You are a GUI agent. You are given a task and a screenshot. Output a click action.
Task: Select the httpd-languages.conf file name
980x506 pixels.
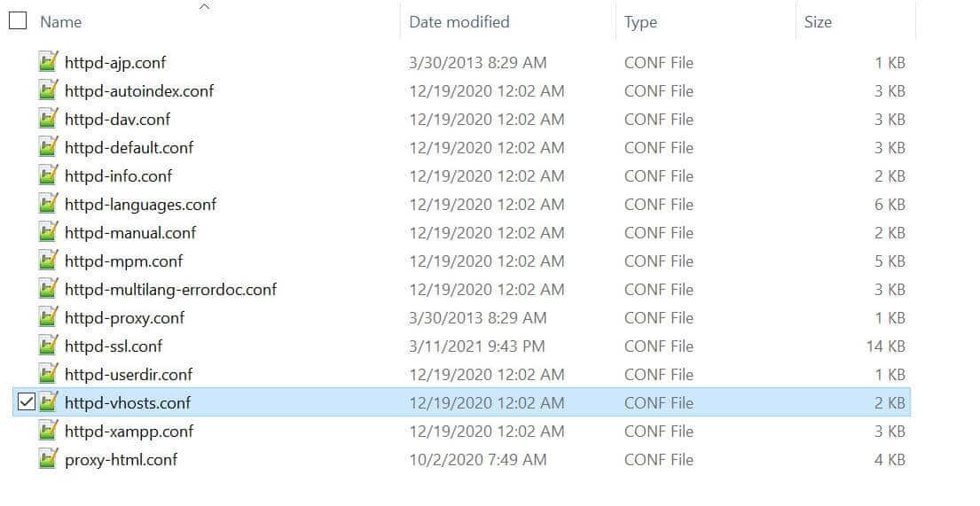[140, 204]
